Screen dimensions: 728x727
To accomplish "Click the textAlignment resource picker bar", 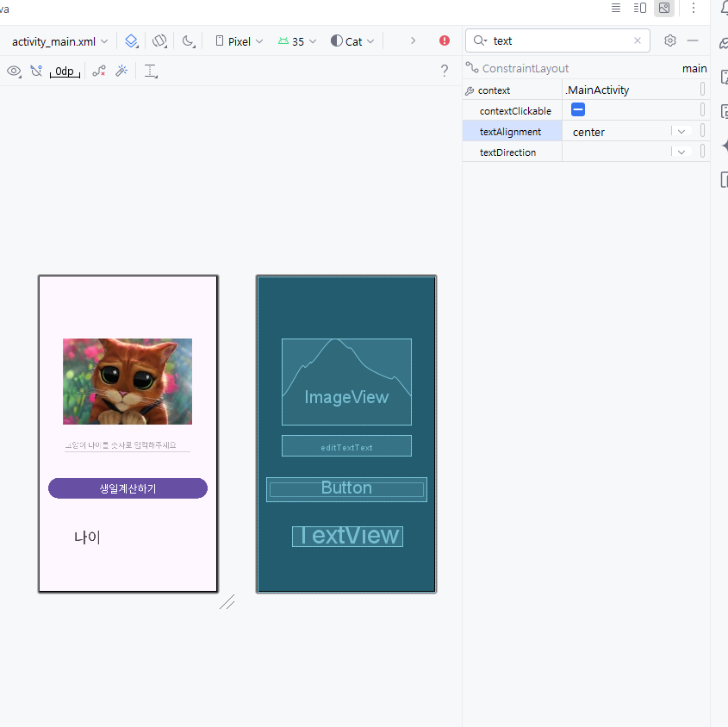I will coord(702,130).
